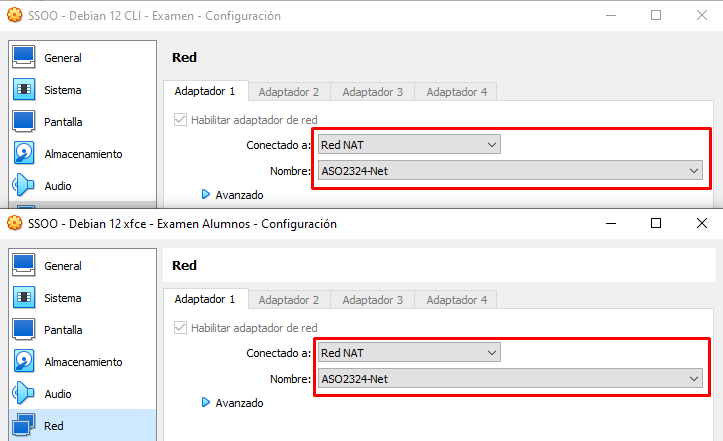The image size is (723, 441).
Task: Select Red network icon in xfce window
Action: pos(24,426)
